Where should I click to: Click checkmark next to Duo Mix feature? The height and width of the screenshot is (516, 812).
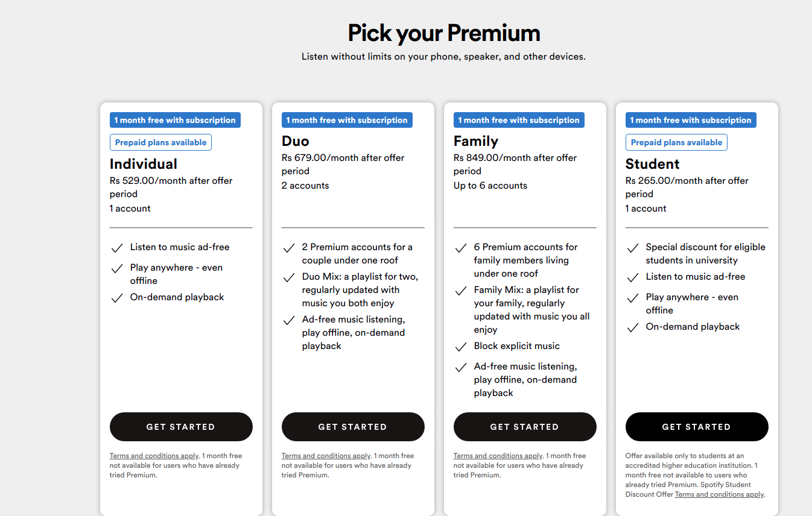point(289,277)
